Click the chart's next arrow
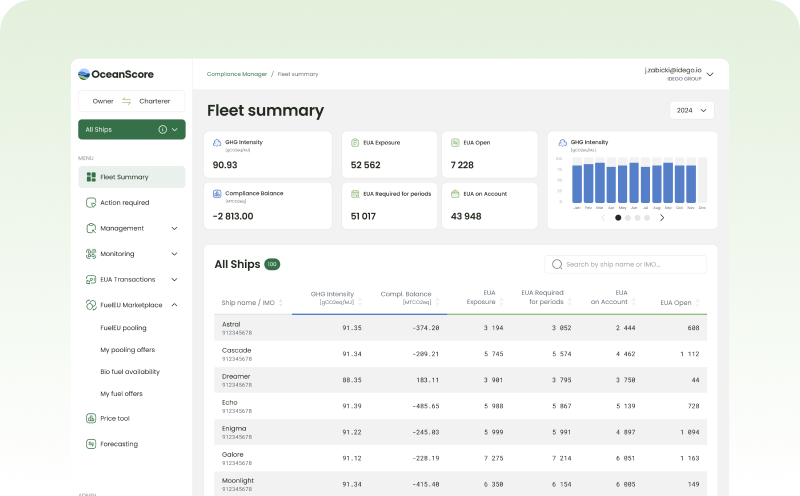800x496 pixels. (x=662, y=217)
